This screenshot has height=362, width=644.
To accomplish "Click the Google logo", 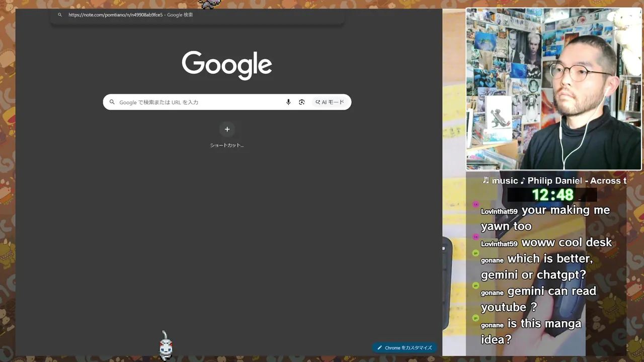I will [x=227, y=64].
